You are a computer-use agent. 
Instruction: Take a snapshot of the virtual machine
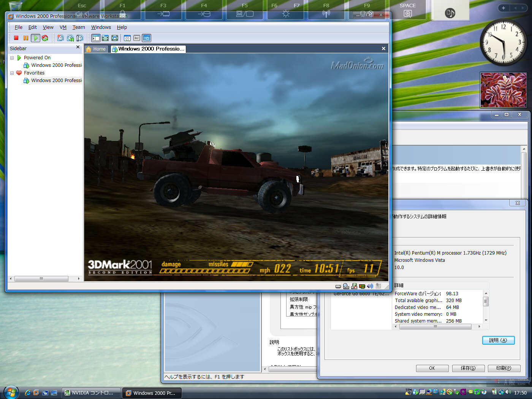pyautogui.click(x=60, y=38)
